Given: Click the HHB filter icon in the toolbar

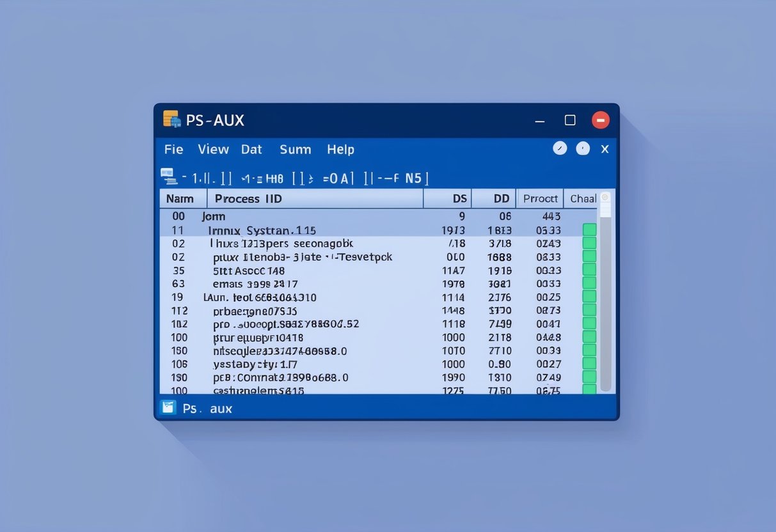Looking at the screenshot, I should 274,178.
